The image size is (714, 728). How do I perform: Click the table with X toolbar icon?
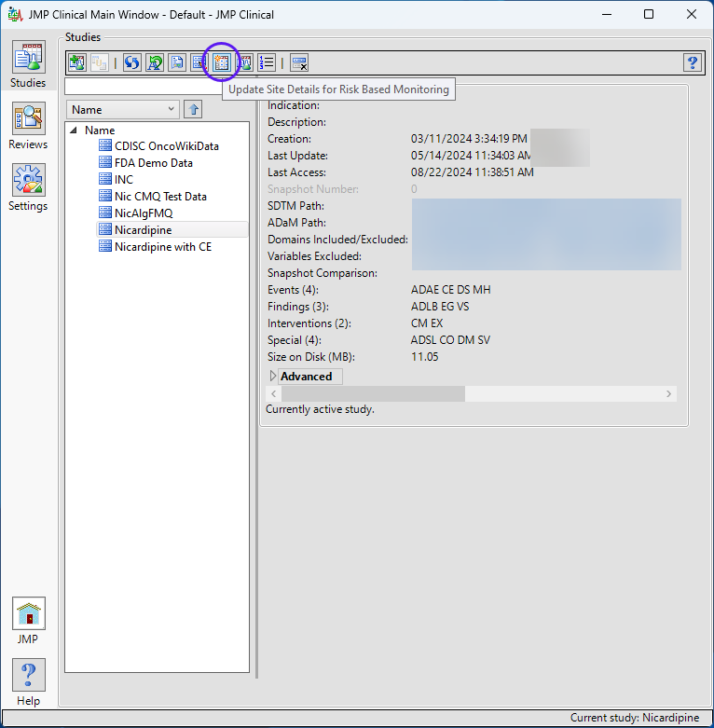pyautogui.click(x=298, y=62)
